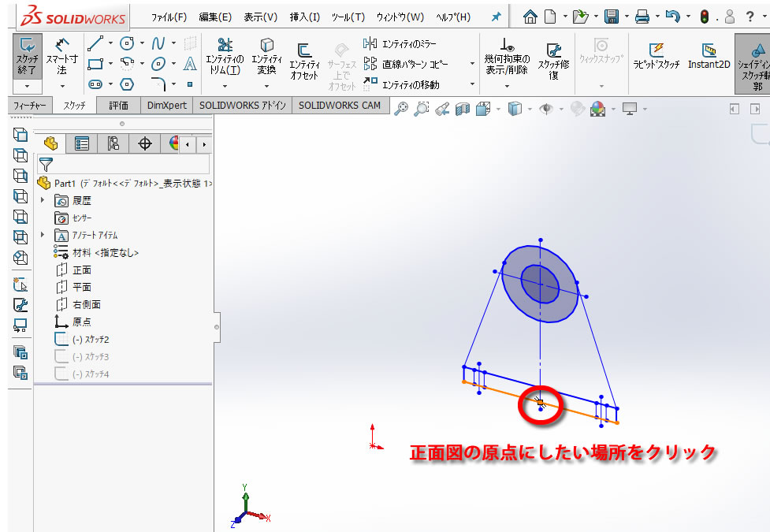Select the 3-point Arc tool
This screenshot has width=770, height=532.
(127, 64)
